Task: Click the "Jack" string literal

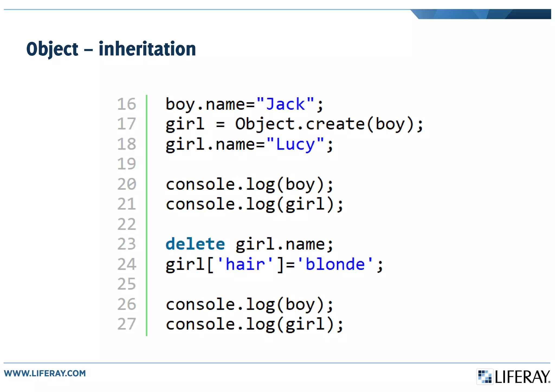Action: click(285, 104)
